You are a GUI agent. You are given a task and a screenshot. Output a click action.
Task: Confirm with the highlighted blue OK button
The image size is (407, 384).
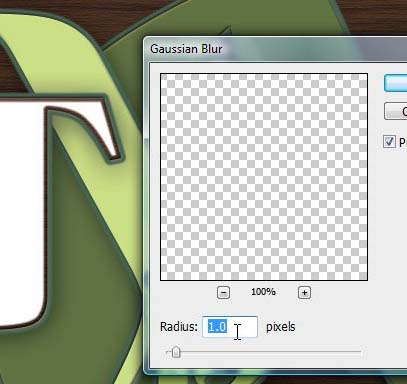(396, 83)
